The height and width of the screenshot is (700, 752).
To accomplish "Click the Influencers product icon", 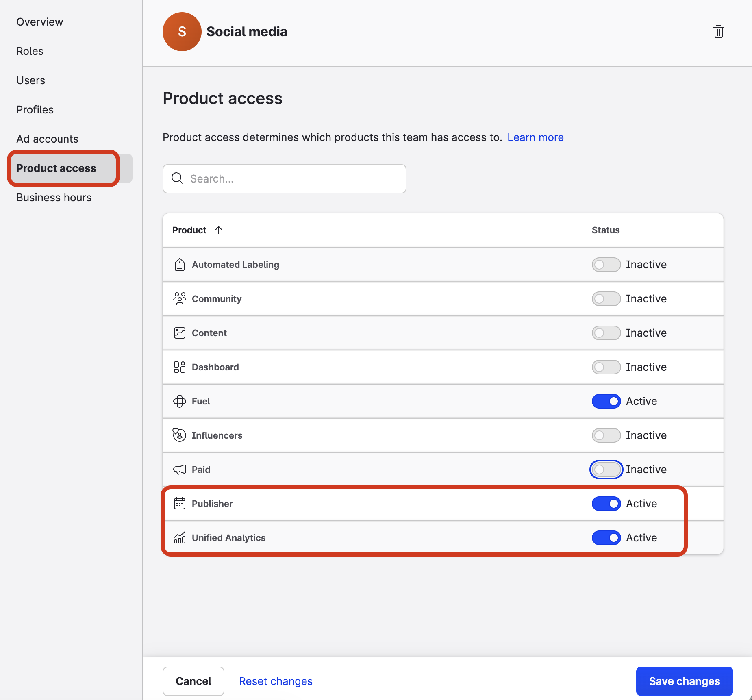I will pos(179,435).
